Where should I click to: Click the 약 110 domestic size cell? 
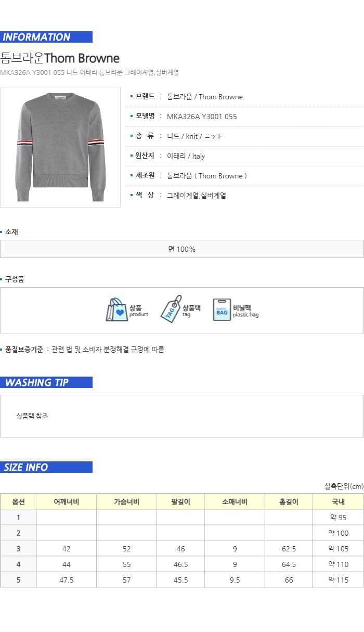click(338, 564)
